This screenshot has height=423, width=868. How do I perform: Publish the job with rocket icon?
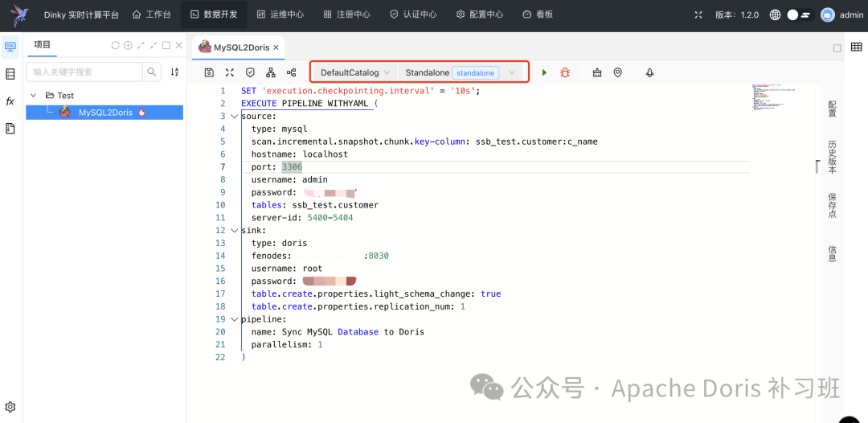[x=650, y=72]
